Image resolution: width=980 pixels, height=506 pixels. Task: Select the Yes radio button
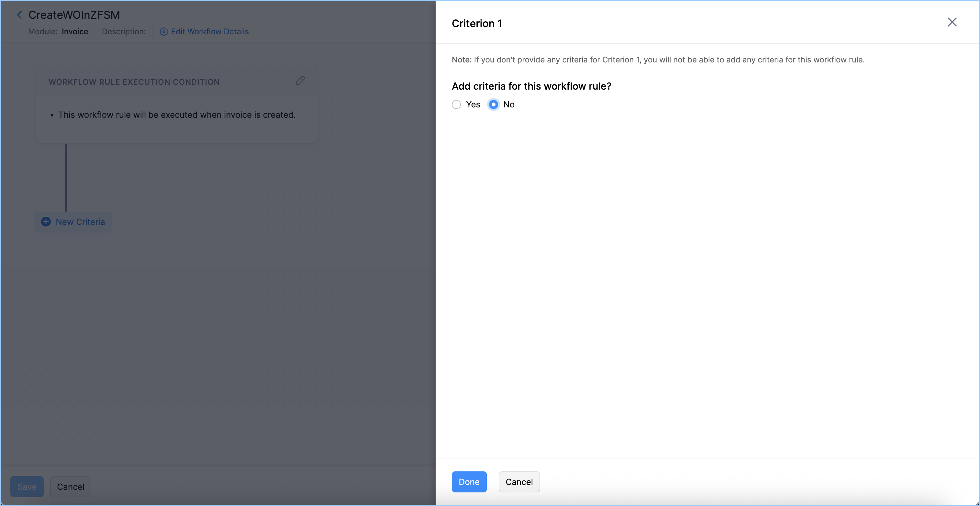(456, 104)
